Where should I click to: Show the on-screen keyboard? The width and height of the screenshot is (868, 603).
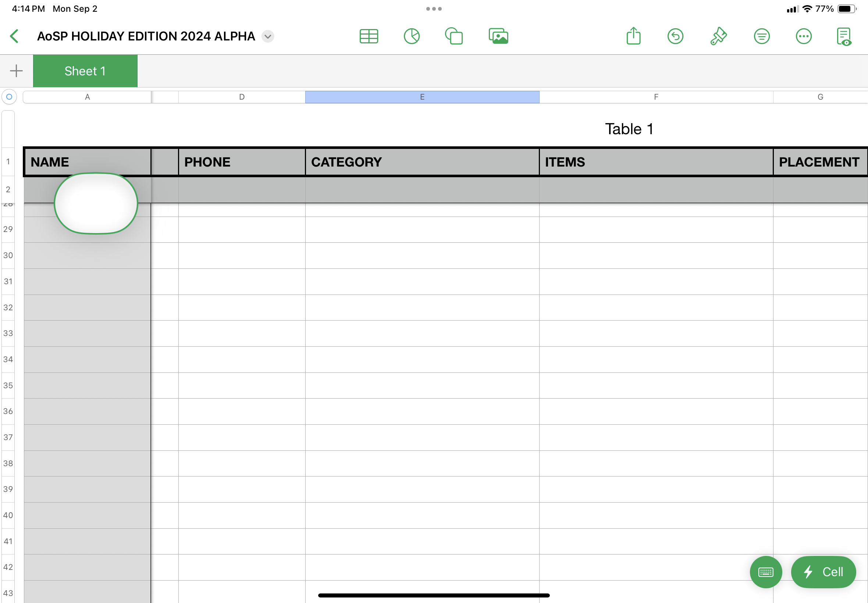(766, 572)
